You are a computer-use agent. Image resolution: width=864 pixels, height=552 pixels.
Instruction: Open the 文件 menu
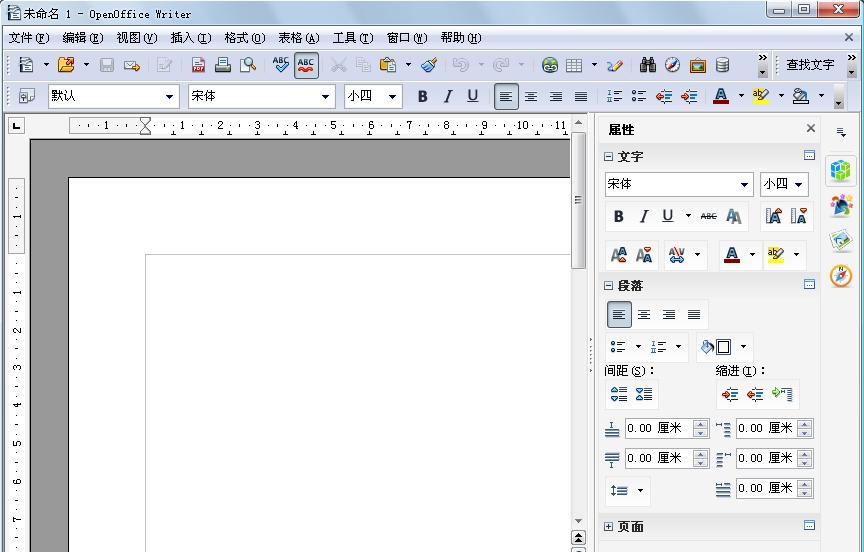[29, 37]
